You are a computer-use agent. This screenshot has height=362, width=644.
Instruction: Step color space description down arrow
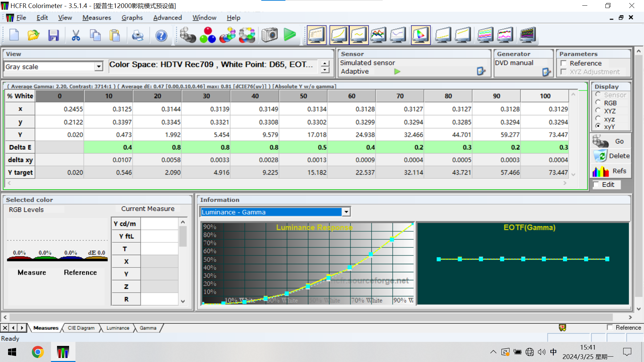325,70
